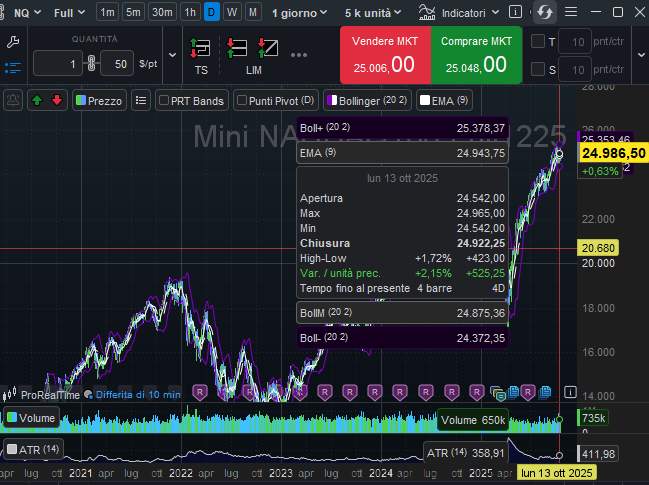Toggle the Punti Pivot checkbox

[x=242, y=101]
